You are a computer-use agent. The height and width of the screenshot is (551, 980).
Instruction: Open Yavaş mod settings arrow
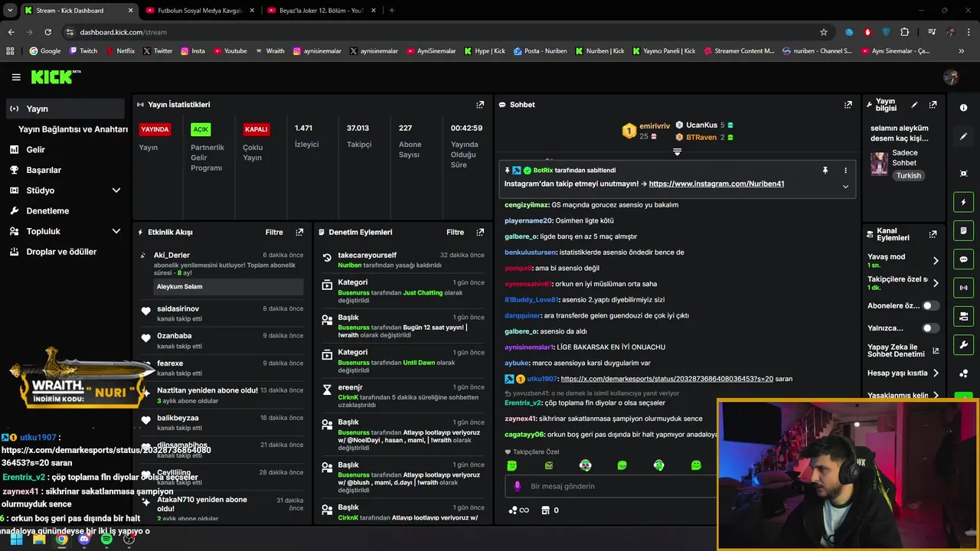[x=936, y=261]
